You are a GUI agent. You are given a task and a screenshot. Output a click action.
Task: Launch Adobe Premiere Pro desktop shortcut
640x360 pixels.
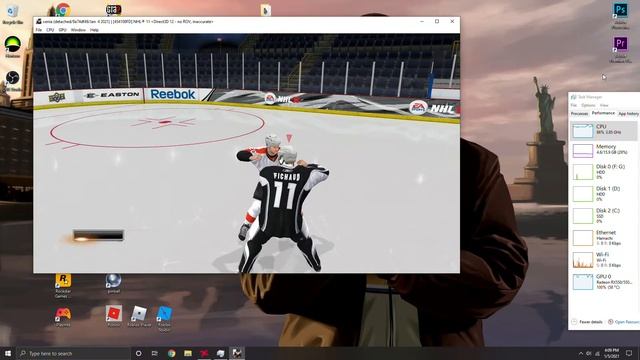coord(620,49)
